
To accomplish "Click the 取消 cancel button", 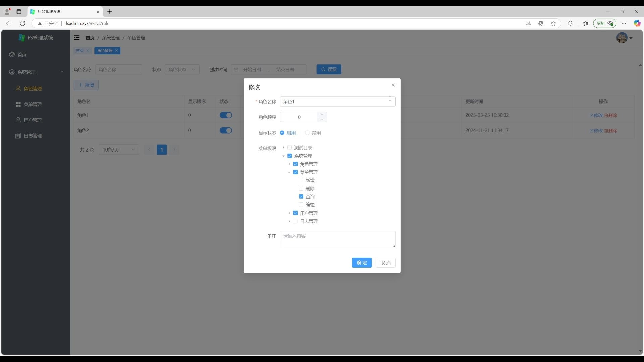I will (385, 263).
